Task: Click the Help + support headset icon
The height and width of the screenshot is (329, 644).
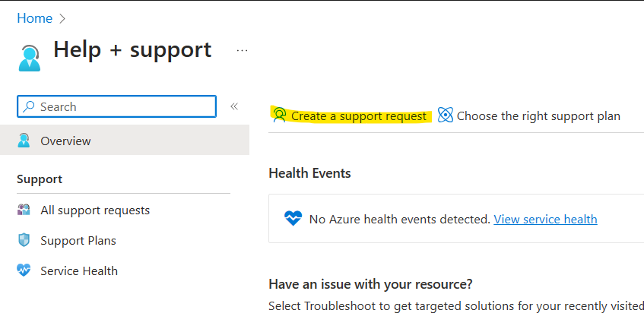Action: coord(30,59)
